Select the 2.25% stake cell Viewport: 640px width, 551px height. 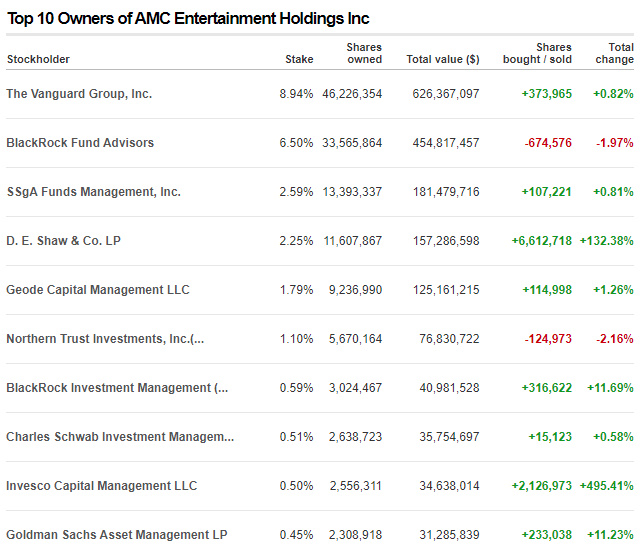click(296, 241)
